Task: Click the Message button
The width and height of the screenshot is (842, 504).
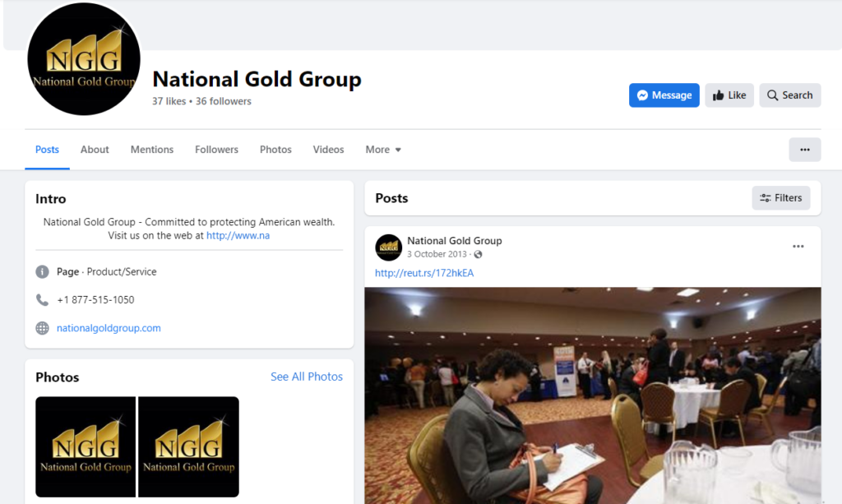Action: [664, 95]
